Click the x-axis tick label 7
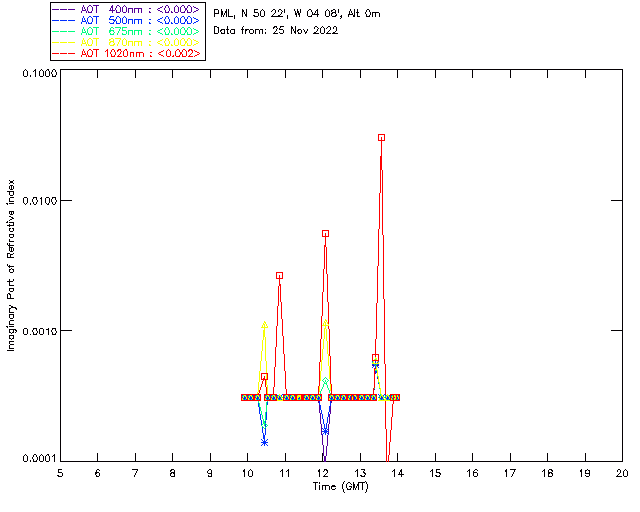640x512 pixels. point(135,473)
